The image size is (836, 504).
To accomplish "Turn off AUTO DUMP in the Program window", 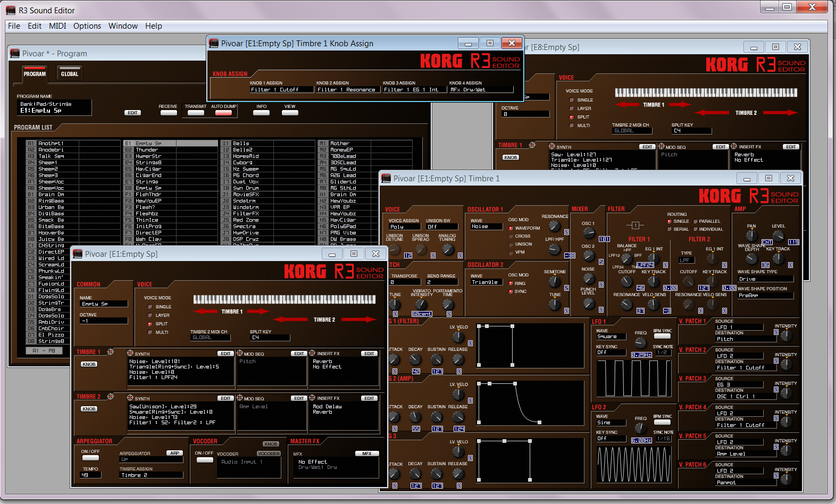I will [223, 113].
